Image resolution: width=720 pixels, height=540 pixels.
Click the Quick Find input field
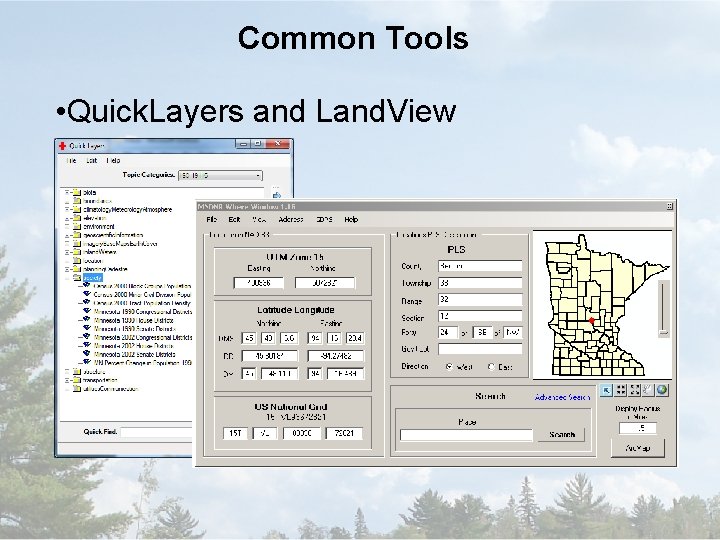[x=156, y=432]
